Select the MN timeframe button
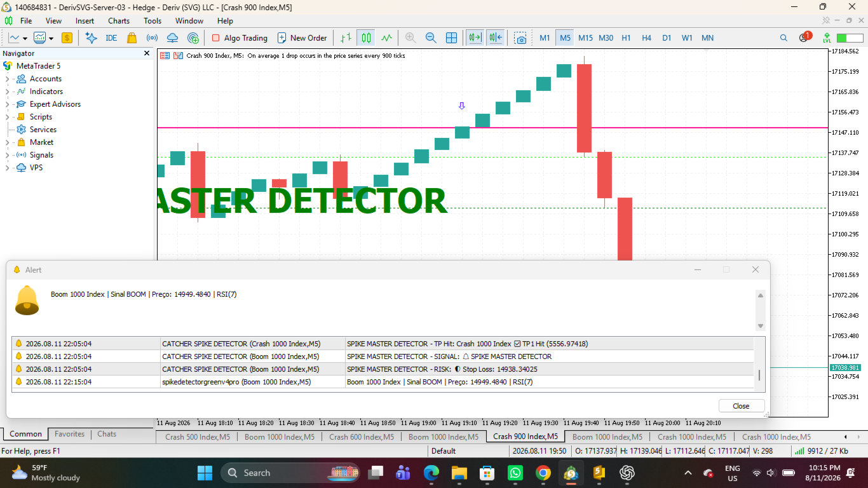Viewport: 868px width, 488px height. click(x=707, y=38)
